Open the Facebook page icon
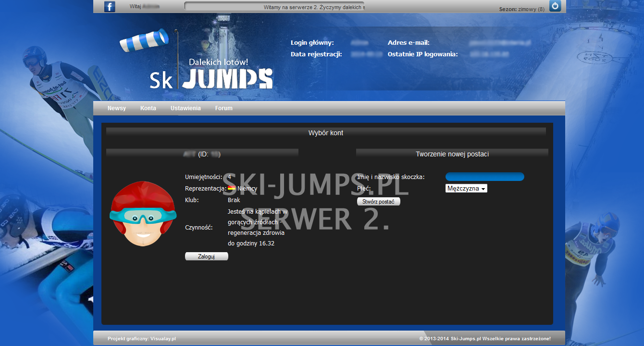The height and width of the screenshot is (346, 644). pyautogui.click(x=110, y=7)
